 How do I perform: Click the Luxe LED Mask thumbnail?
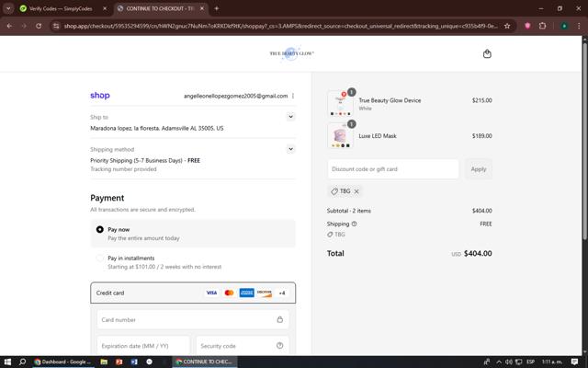click(x=340, y=135)
